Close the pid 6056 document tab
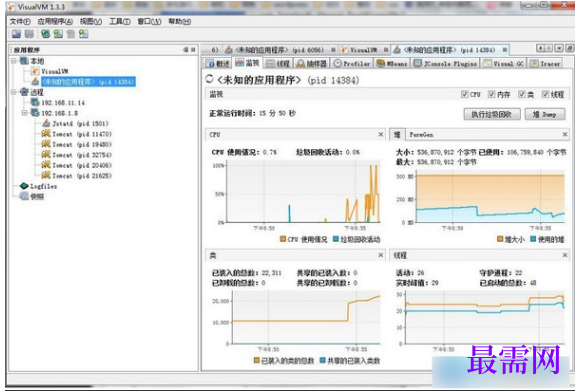The image size is (579, 391). tap(333, 49)
